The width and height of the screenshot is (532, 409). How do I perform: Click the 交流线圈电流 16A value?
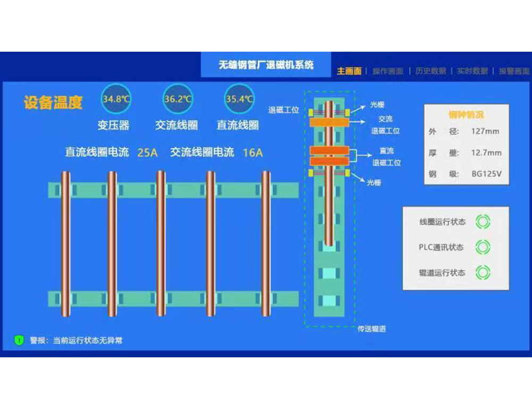pos(253,153)
